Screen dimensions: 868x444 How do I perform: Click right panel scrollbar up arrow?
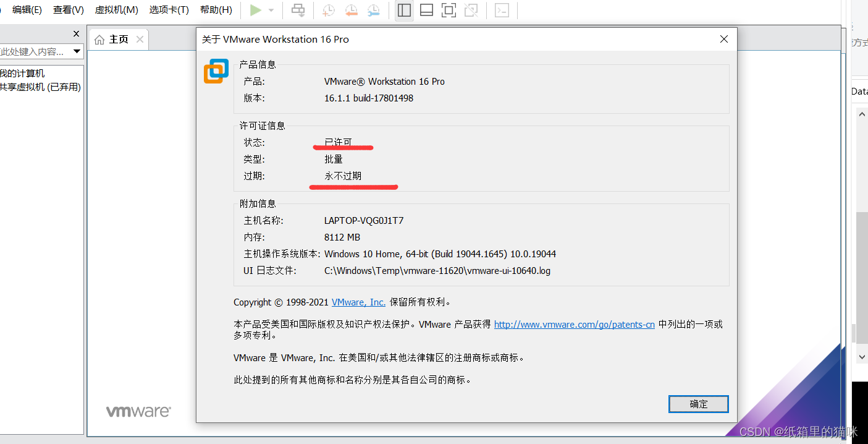[862, 114]
